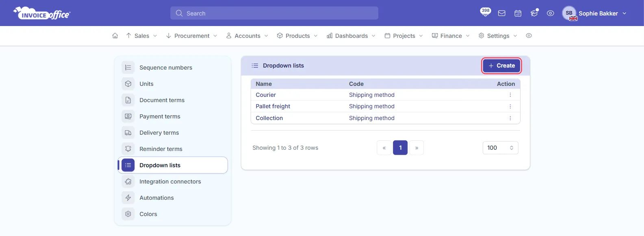The width and height of the screenshot is (644, 236).
Task: Open action menu for Pallet freight row
Action: (x=510, y=106)
